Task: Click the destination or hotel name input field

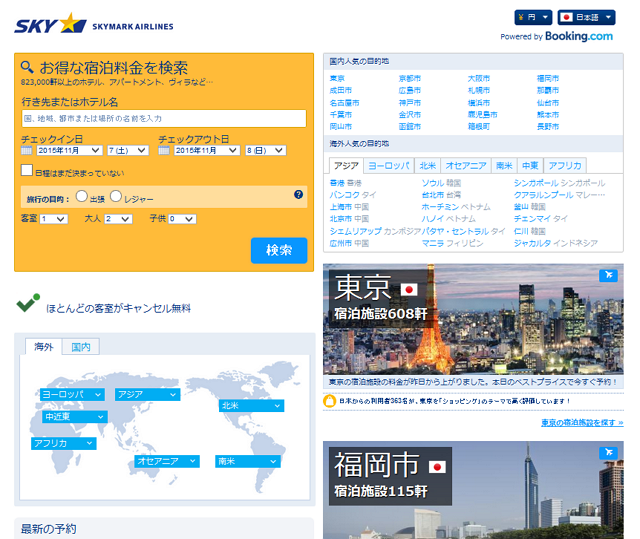Action: [164, 118]
